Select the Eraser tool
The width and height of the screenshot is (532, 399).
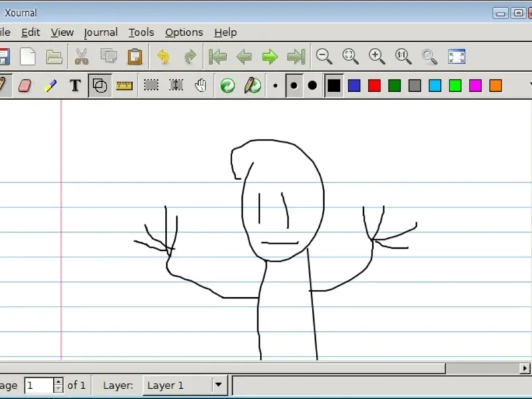coord(25,86)
